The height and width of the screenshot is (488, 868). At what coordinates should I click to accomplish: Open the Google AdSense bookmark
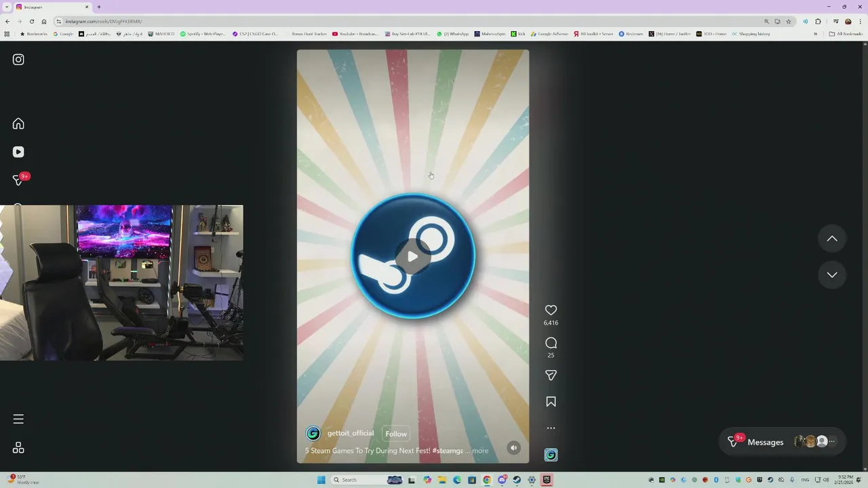(x=550, y=34)
